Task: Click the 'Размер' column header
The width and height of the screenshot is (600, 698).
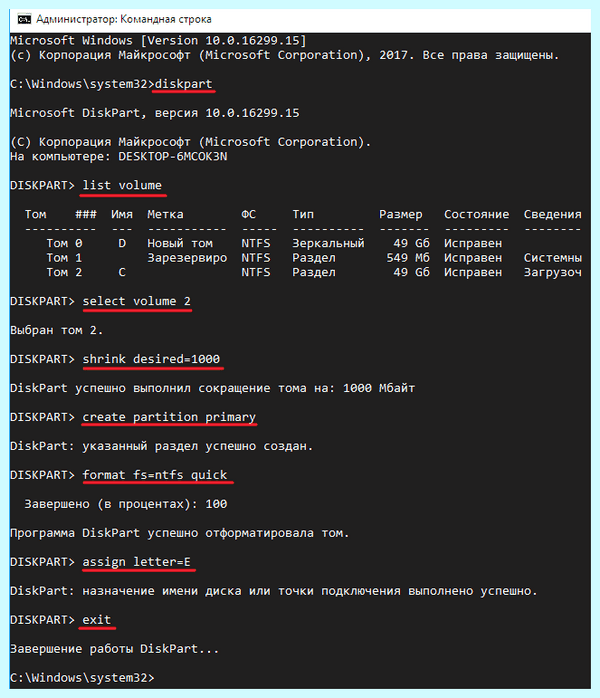Action: pyautogui.click(x=401, y=215)
